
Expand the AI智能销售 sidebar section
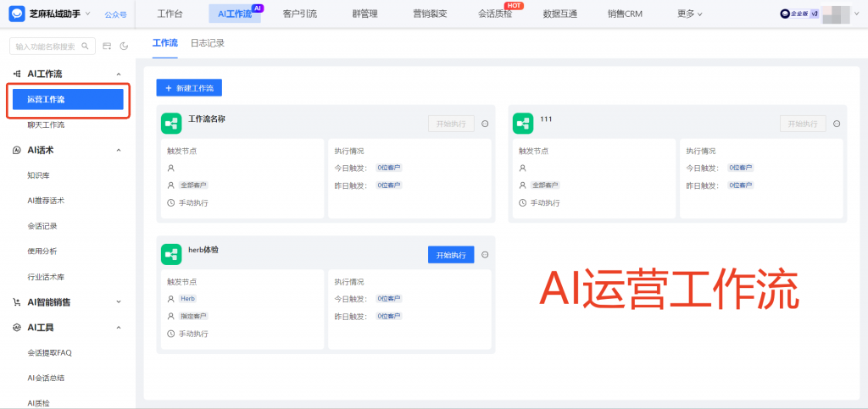(119, 302)
